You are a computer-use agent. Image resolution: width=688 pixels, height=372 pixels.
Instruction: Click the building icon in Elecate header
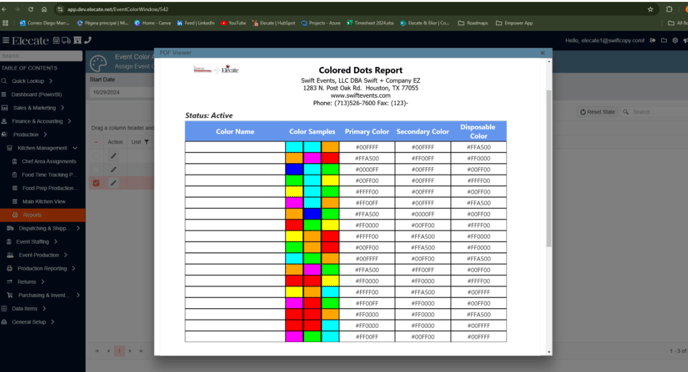[x=77, y=40]
